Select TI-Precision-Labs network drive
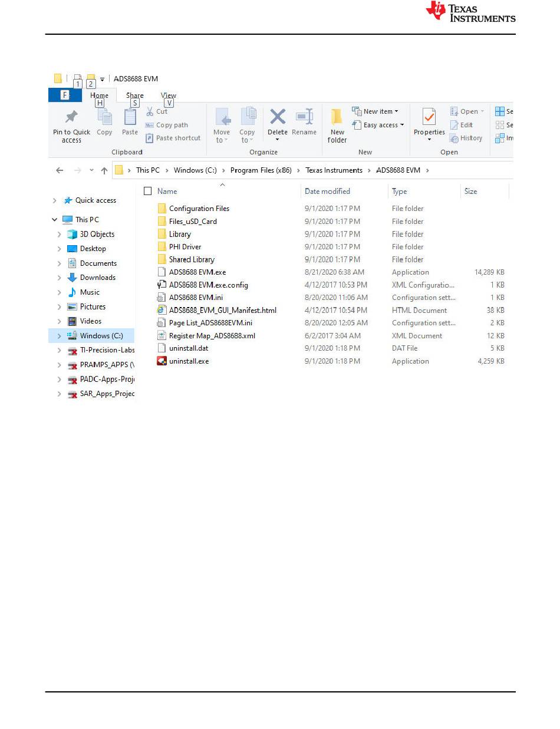The height and width of the screenshot is (729, 560). pyautogui.click(x=107, y=350)
